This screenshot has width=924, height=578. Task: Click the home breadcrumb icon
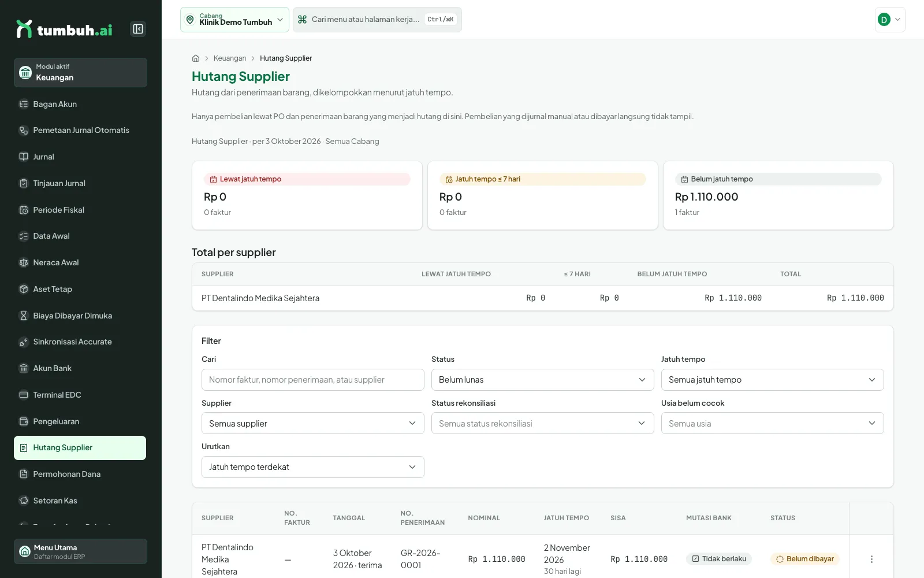(x=196, y=58)
